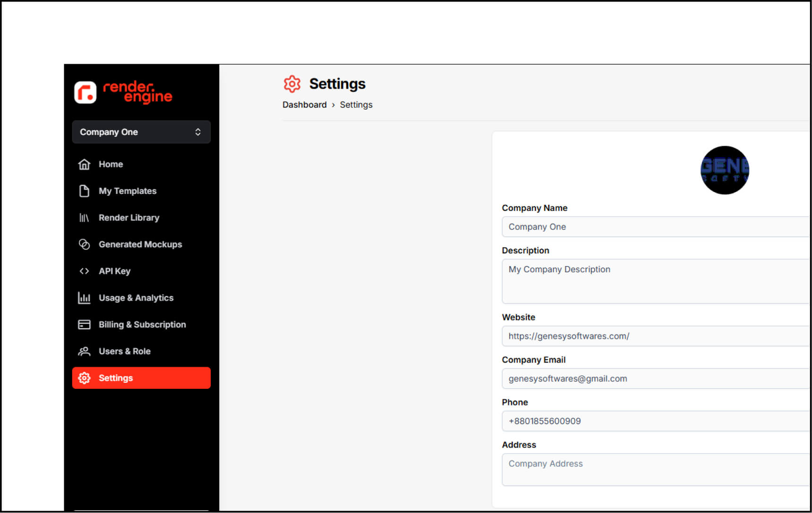Open Generated Mockups using its icon
The width and height of the screenshot is (812, 513).
[x=84, y=244]
